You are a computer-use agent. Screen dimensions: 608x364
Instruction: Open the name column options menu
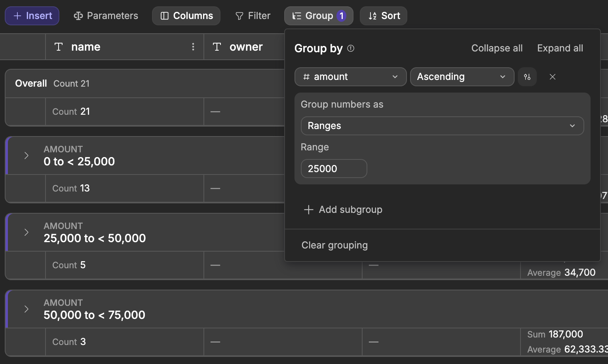193,47
